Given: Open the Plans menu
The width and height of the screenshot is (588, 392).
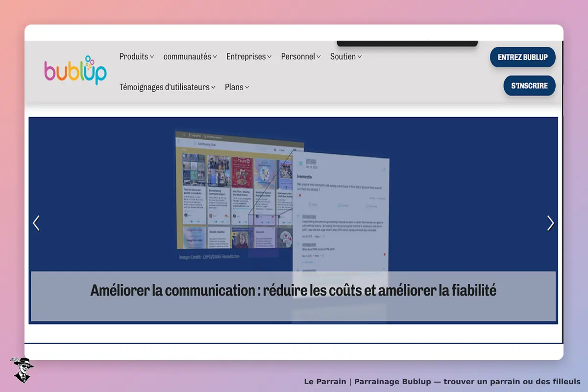Looking at the screenshot, I should [x=237, y=87].
